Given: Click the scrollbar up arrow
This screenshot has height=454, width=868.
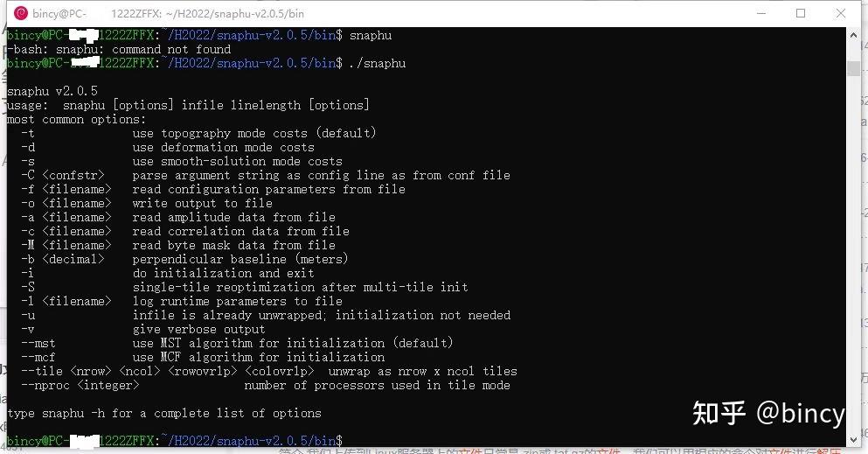Looking at the screenshot, I should 854,33.
